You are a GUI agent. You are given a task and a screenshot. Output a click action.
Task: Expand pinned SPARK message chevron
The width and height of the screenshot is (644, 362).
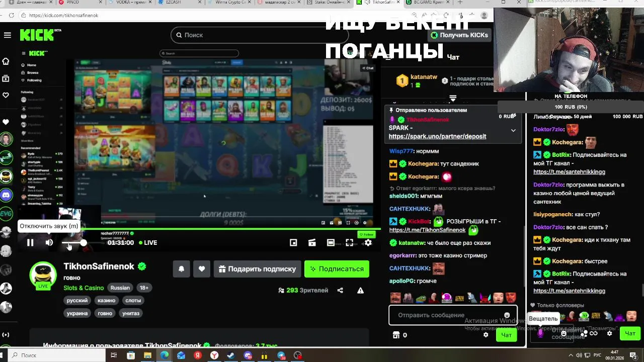coord(513,130)
